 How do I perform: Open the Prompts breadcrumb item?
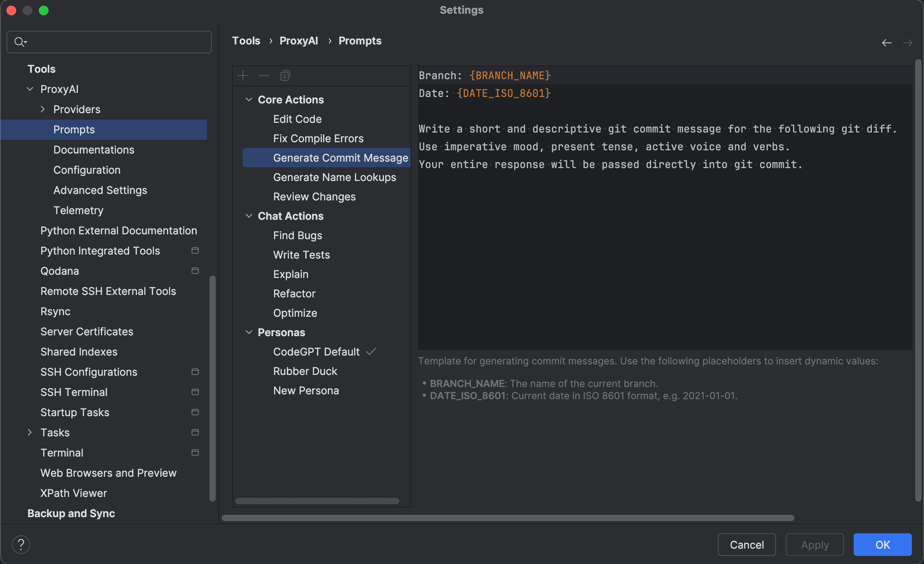pyautogui.click(x=359, y=40)
